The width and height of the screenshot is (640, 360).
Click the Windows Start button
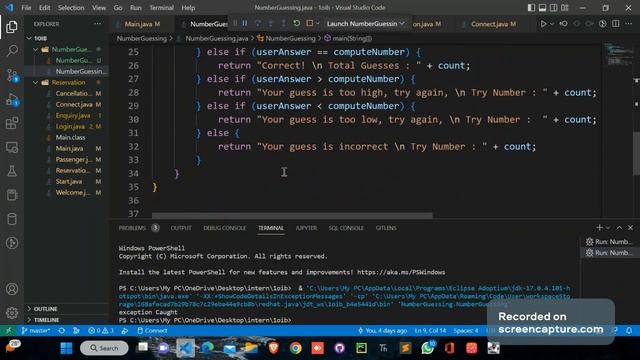(x=66, y=348)
